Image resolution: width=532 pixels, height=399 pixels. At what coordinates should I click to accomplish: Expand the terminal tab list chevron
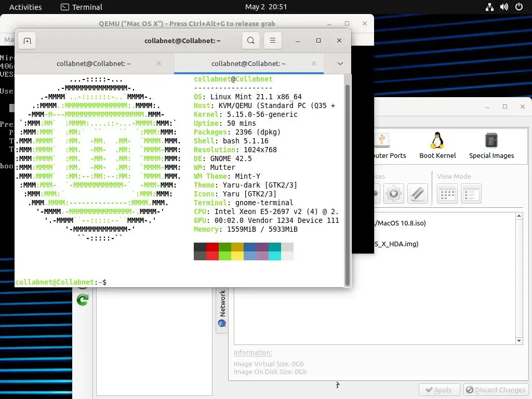pos(340,63)
